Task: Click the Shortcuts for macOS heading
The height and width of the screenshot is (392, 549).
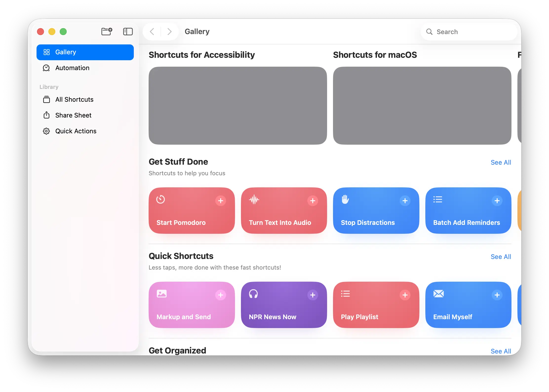Action: click(375, 55)
